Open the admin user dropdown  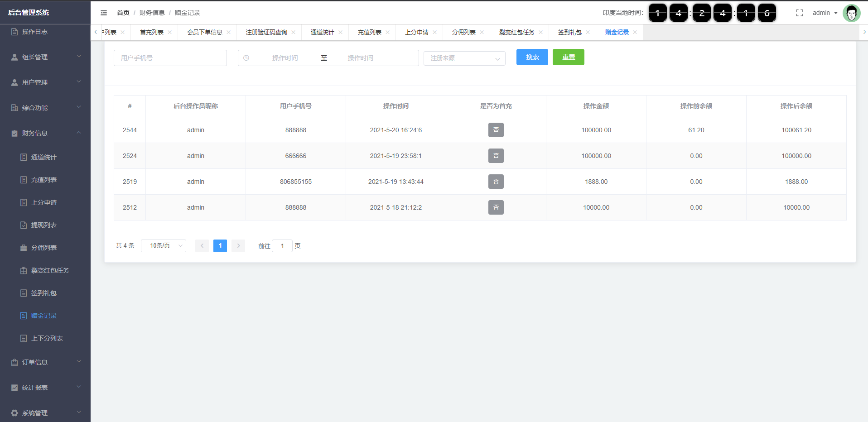[825, 13]
